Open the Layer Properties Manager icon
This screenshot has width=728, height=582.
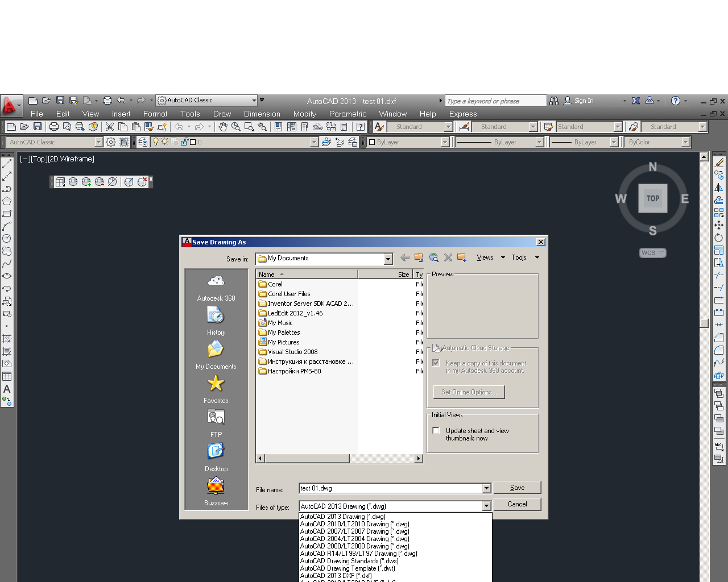143,142
